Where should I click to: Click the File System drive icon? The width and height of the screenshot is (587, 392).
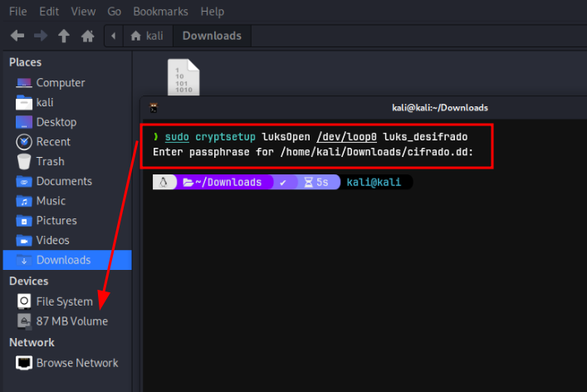click(x=24, y=301)
